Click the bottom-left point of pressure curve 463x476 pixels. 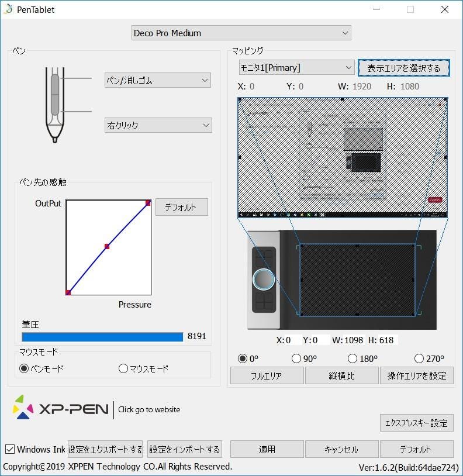click(x=68, y=292)
